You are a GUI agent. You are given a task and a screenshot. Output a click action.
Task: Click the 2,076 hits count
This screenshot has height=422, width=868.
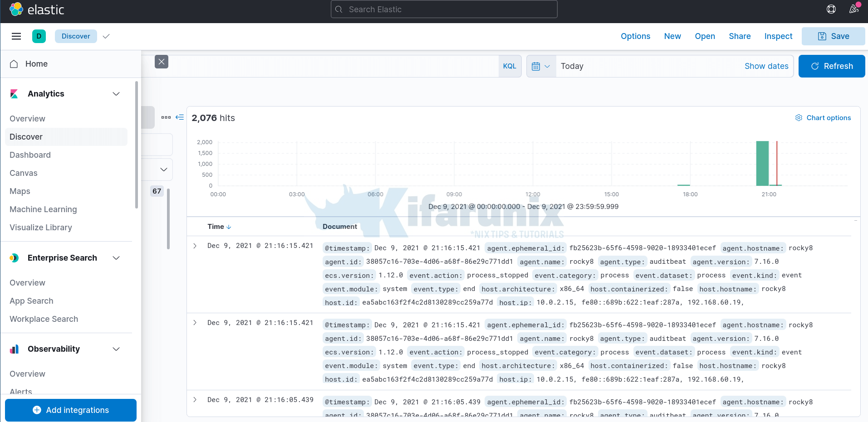(x=213, y=118)
